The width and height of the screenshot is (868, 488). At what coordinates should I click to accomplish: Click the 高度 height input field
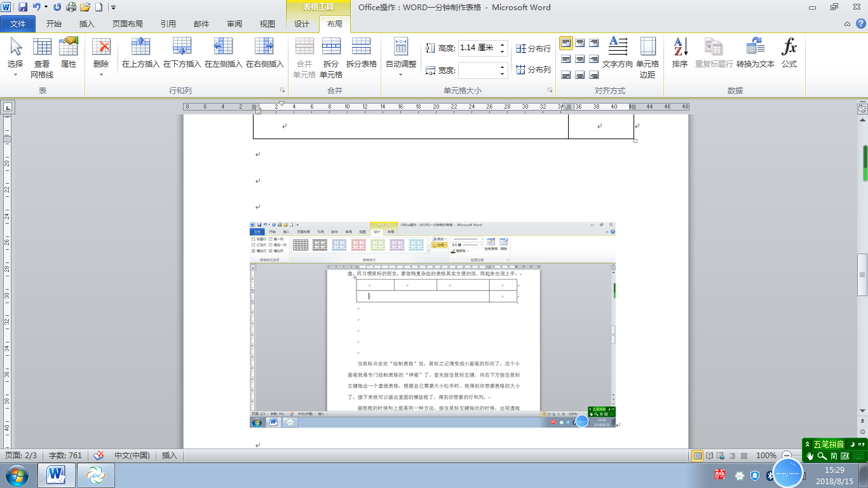(478, 48)
